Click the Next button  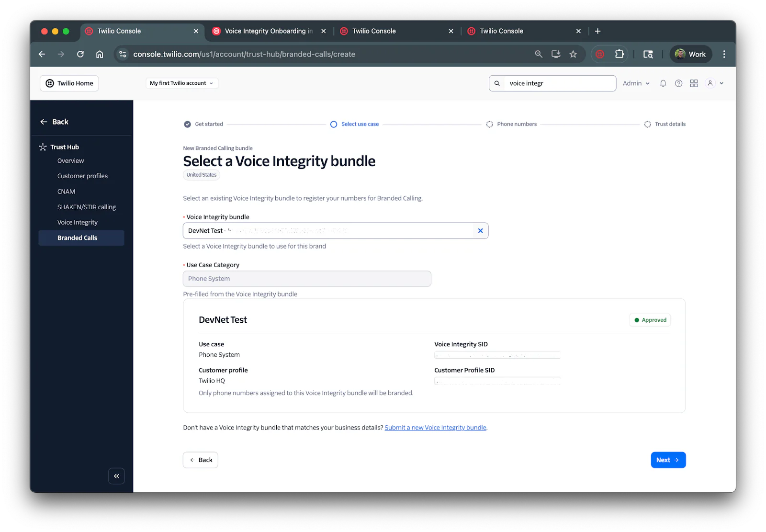point(667,460)
